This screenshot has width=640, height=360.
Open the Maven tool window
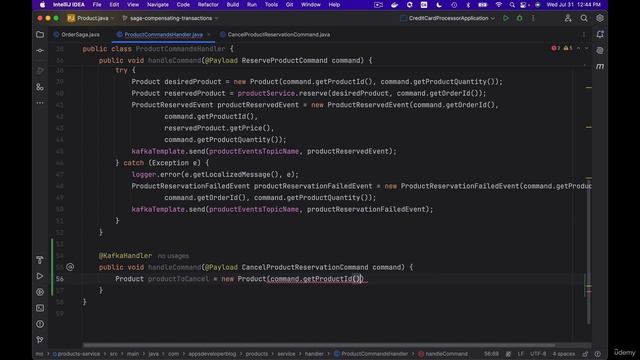(600, 67)
